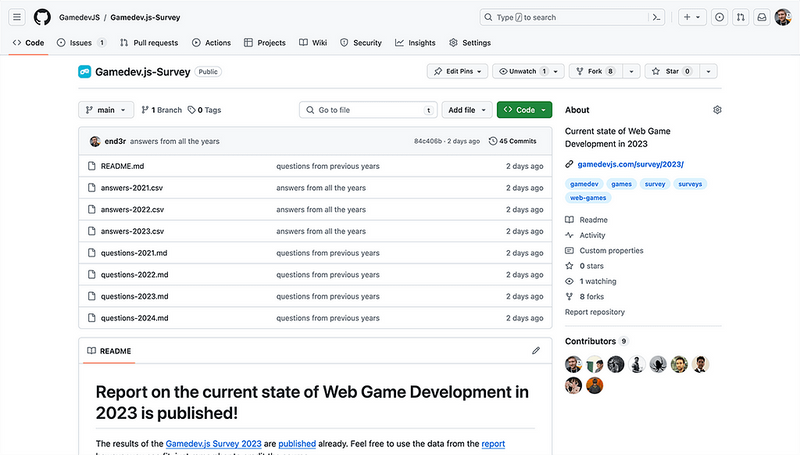
Task: Expand the Unwatch notification options arrow
Action: pyautogui.click(x=556, y=71)
